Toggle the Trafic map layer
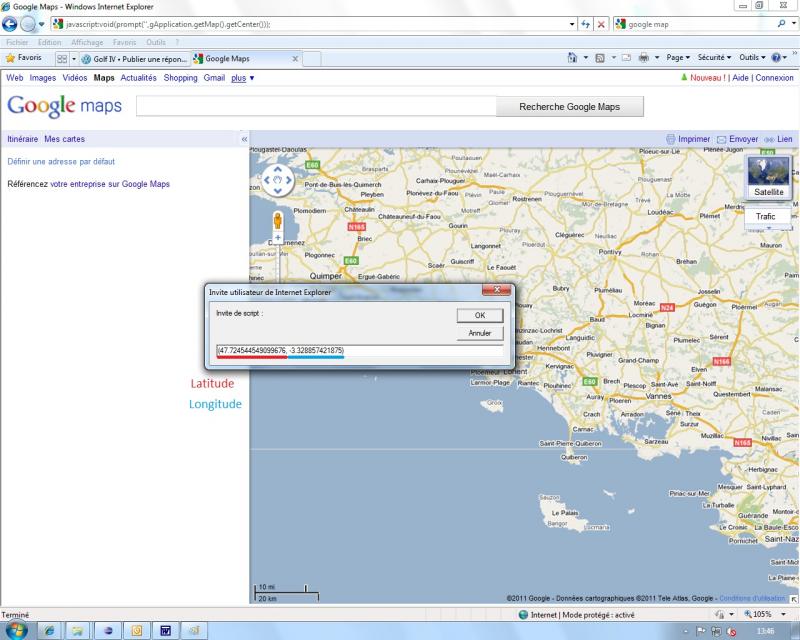This screenshot has height=640, width=800. click(x=765, y=216)
